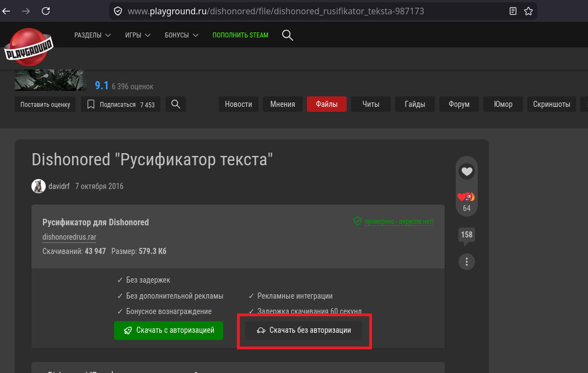Image resolution: width=588 pixels, height=373 pixels.
Task: Click Скачать без авторизации button
Action: pyautogui.click(x=304, y=330)
